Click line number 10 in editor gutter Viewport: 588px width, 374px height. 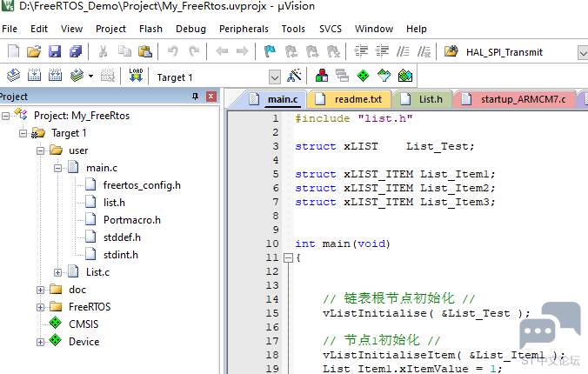click(x=272, y=244)
